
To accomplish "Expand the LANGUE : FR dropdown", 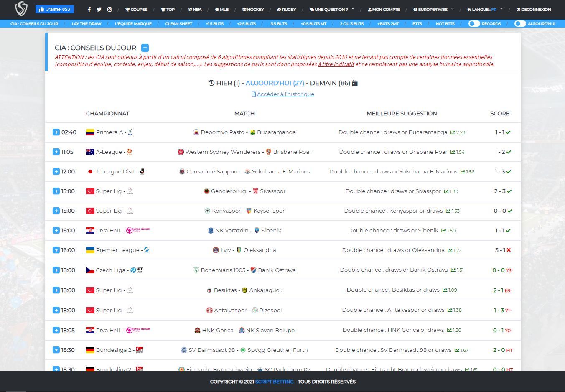I will click(485, 9).
